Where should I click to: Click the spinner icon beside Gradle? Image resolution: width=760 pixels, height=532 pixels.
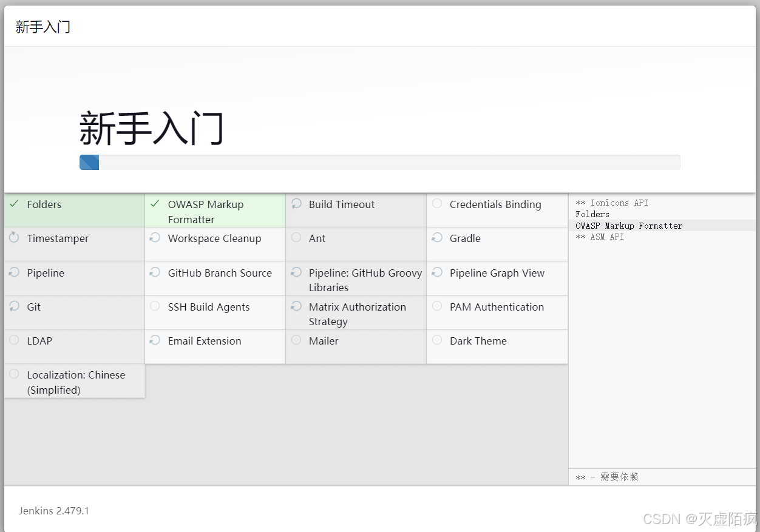click(437, 237)
